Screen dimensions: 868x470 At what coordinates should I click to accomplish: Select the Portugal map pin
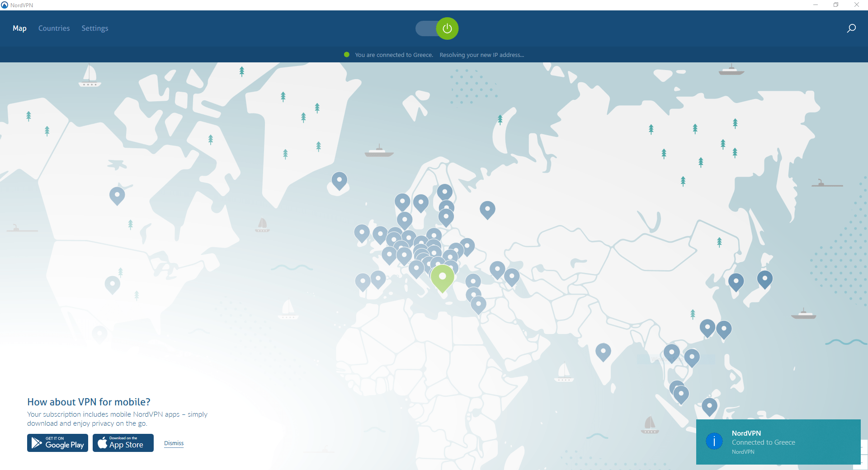[x=363, y=282]
